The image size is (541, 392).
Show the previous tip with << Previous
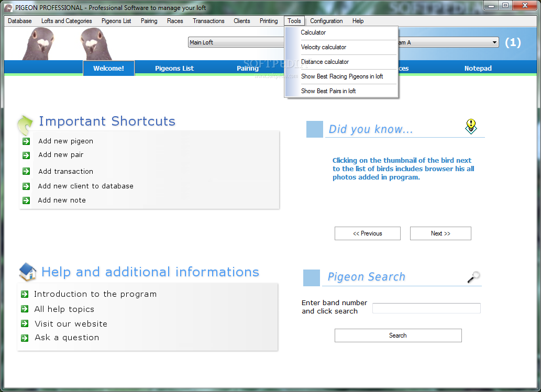tap(368, 233)
